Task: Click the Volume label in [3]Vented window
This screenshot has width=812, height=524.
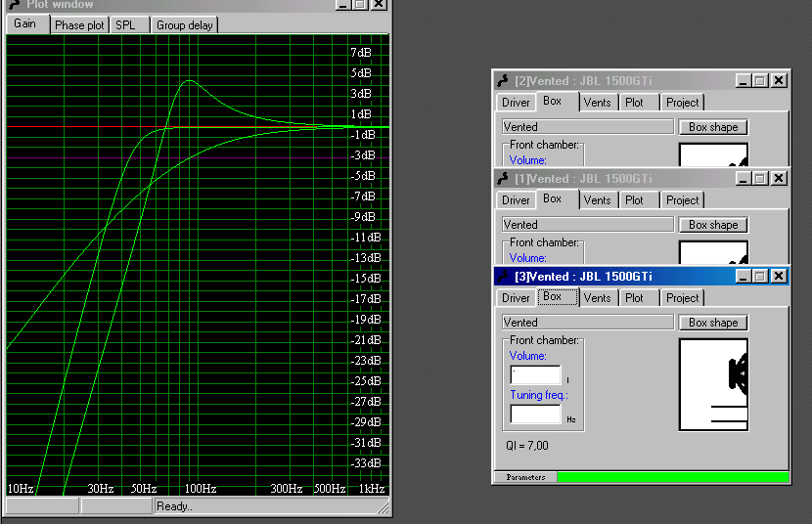Action: (x=527, y=356)
